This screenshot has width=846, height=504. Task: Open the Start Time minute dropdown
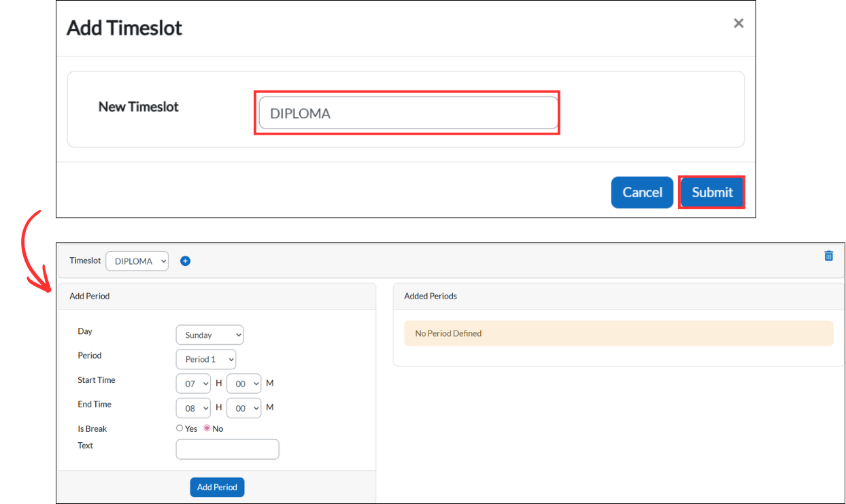click(243, 384)
